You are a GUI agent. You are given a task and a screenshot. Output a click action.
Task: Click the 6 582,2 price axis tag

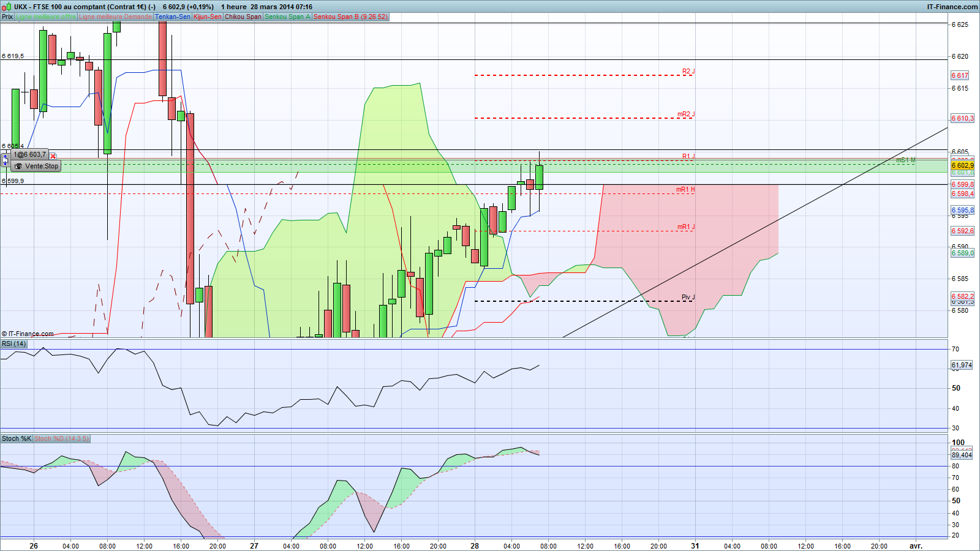pos(962,296)
